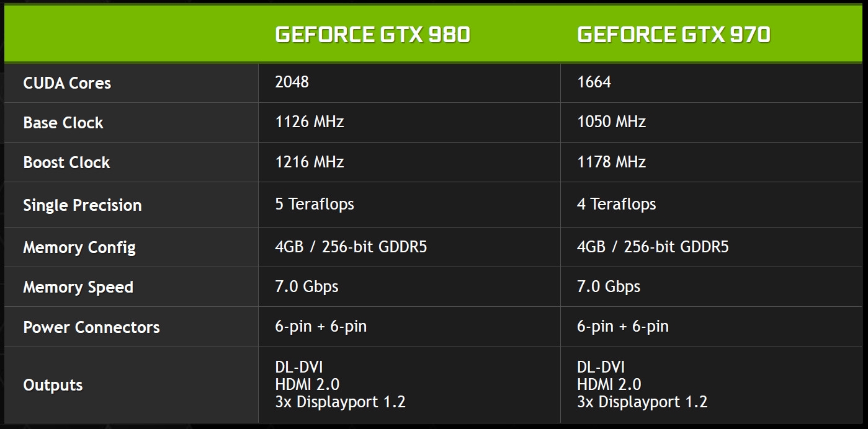Image resolution: width=868 pixels, height=429 pixels.
Task: Click the 5 Teraflops cell
Action: 315,204
